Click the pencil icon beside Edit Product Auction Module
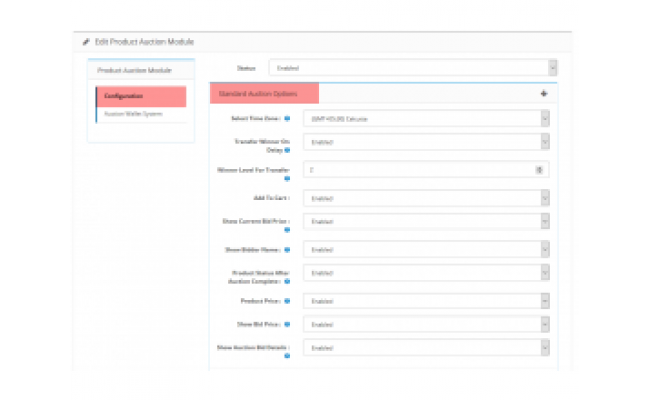The width and height of the screenshot is (650, 400). [x=86, y=42]
